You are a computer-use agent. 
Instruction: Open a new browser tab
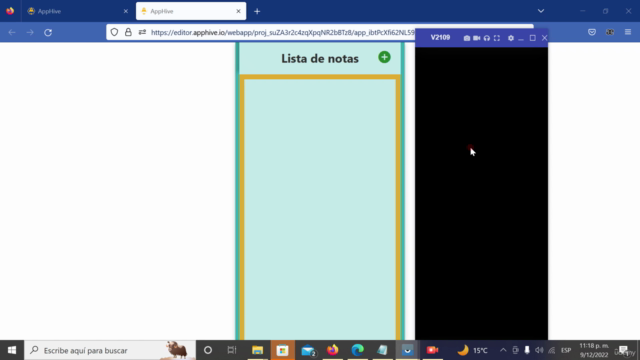point(257,11)
